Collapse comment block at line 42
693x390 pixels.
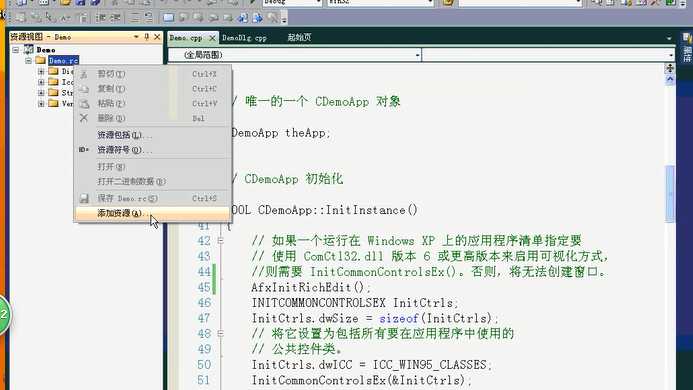point(221,241)
